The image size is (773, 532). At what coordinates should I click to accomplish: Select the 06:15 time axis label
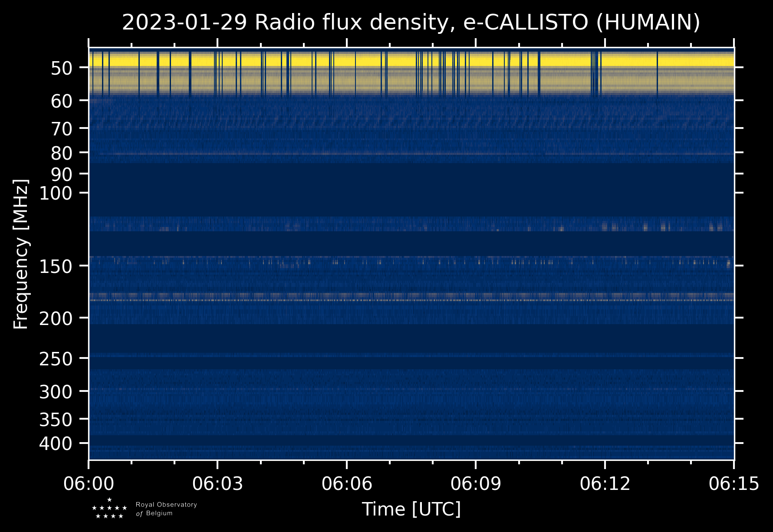[x=734, y=483]
